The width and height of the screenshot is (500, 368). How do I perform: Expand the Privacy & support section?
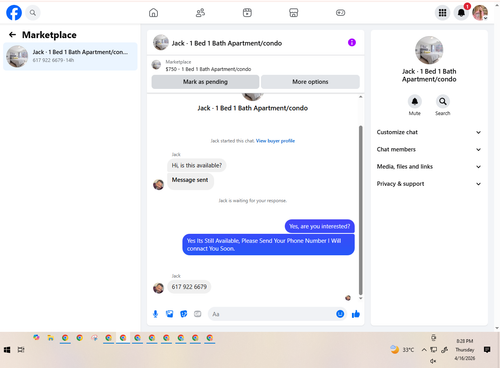(x=429, y=184)
